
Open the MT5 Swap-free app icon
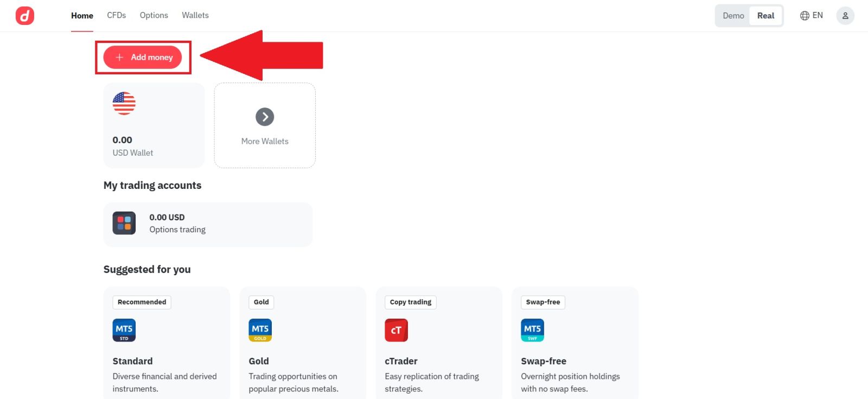[x=532, y=329]
